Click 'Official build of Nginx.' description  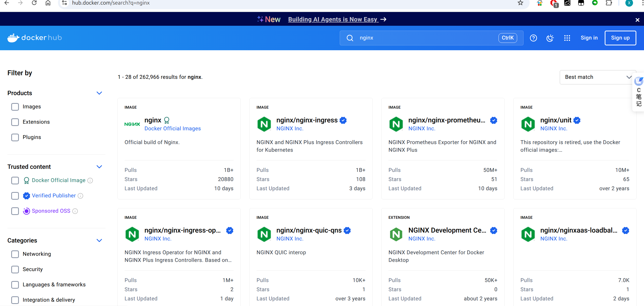click(x=152, y=142)
